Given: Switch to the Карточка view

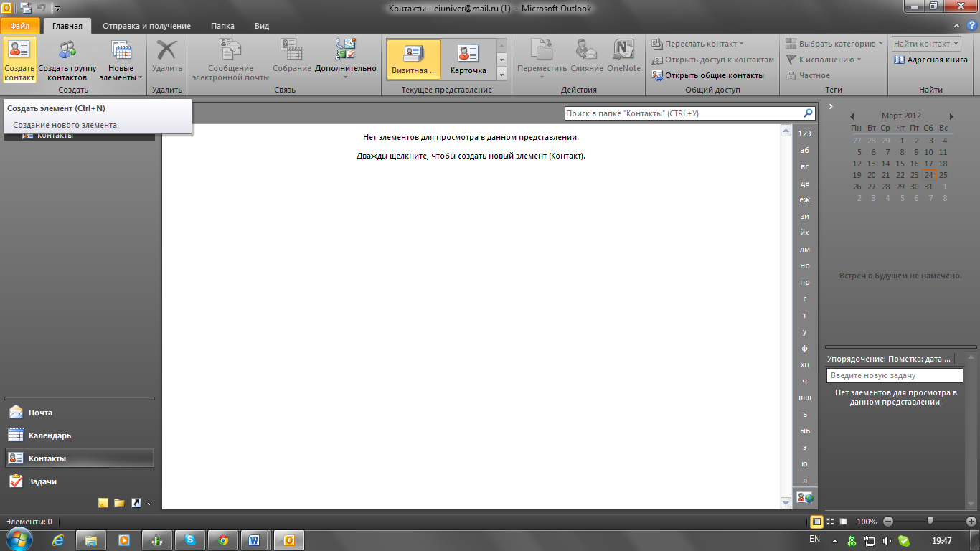Looking at the screenshot, I should tap(468, 60).
